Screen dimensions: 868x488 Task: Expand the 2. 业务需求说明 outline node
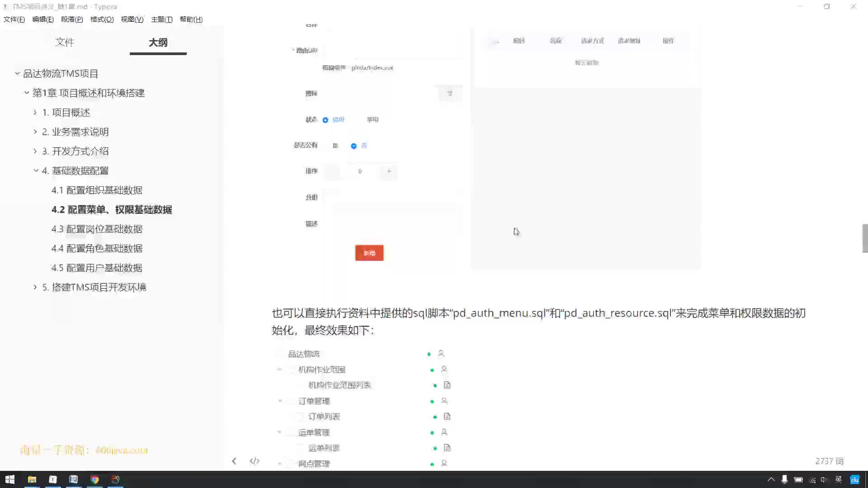click(x=35, y=131)
